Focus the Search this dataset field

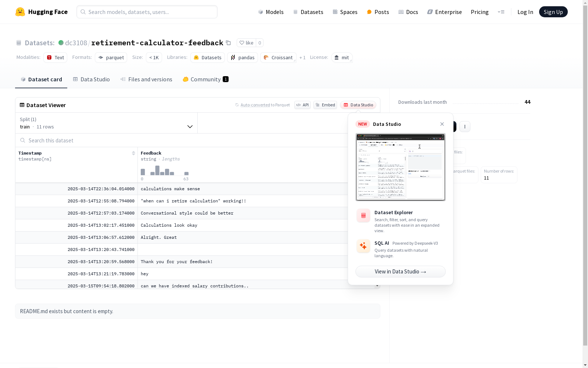182,140
